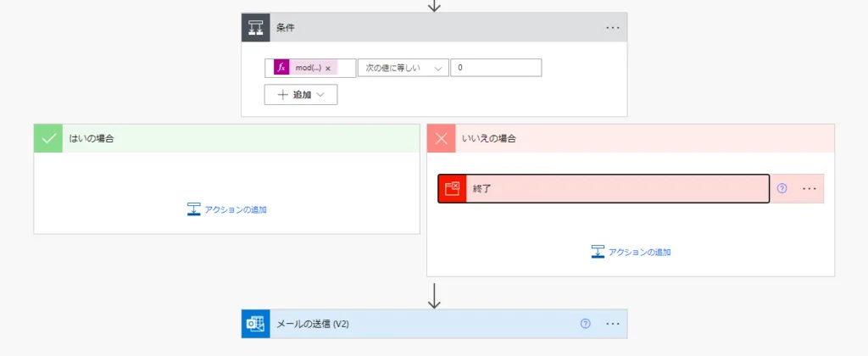Expand the 追加 button in the condition

pos(301,95)
